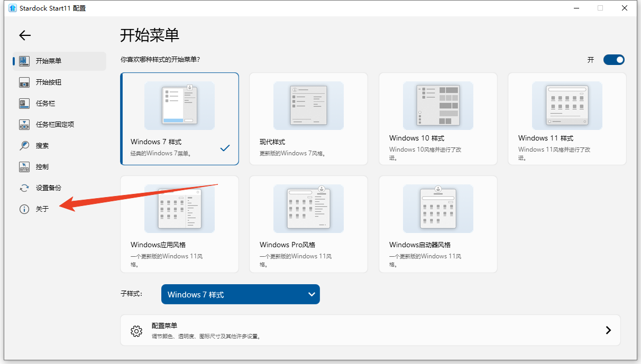
Task: Choose the Windows 11 样式 card
Action: (566, 119)
